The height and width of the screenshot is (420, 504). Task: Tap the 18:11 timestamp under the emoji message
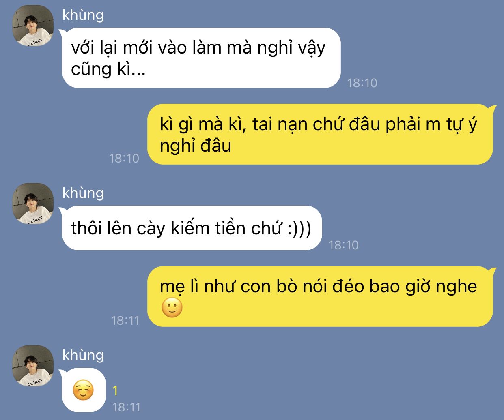point(126,407)
